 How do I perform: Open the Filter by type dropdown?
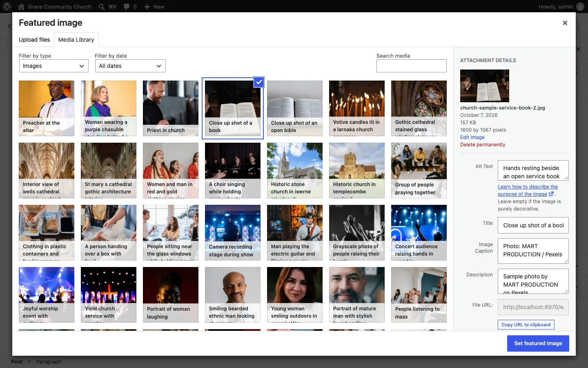54,66
